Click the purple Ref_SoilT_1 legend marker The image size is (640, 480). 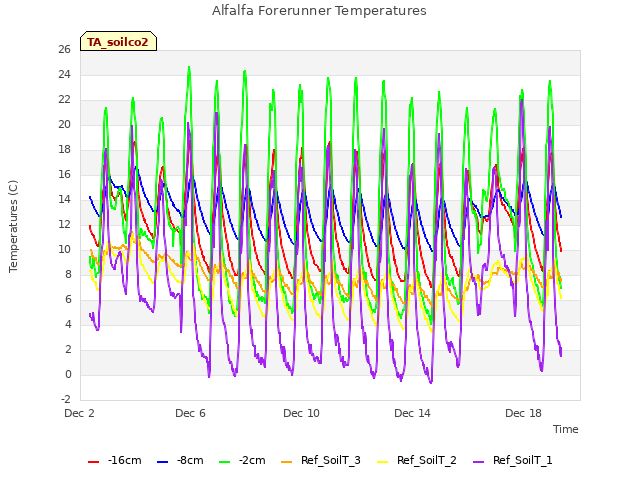478,462
